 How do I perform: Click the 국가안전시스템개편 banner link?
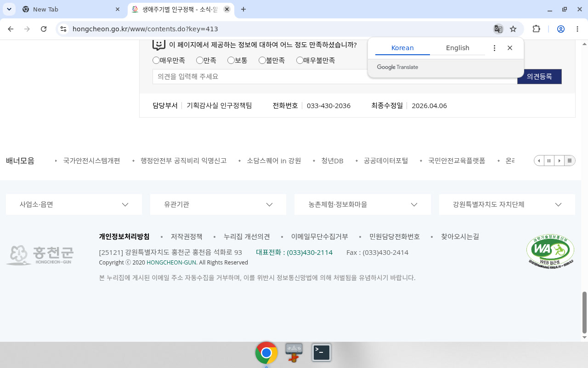(x=92, y=161)
